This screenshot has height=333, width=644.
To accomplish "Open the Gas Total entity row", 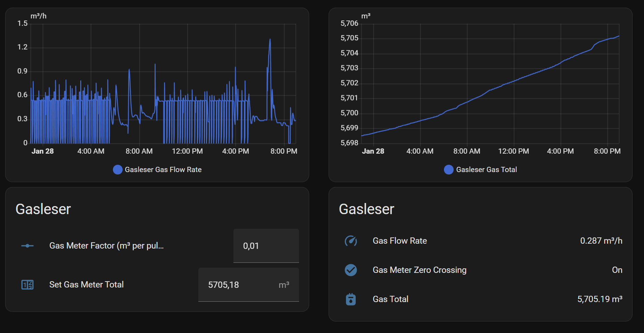I will (390, 299).
